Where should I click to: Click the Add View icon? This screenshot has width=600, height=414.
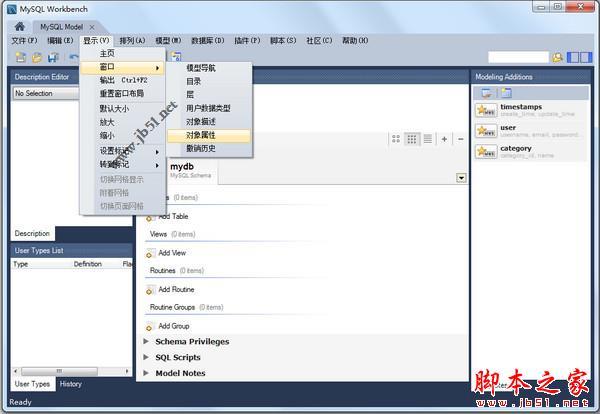[150, 253]
